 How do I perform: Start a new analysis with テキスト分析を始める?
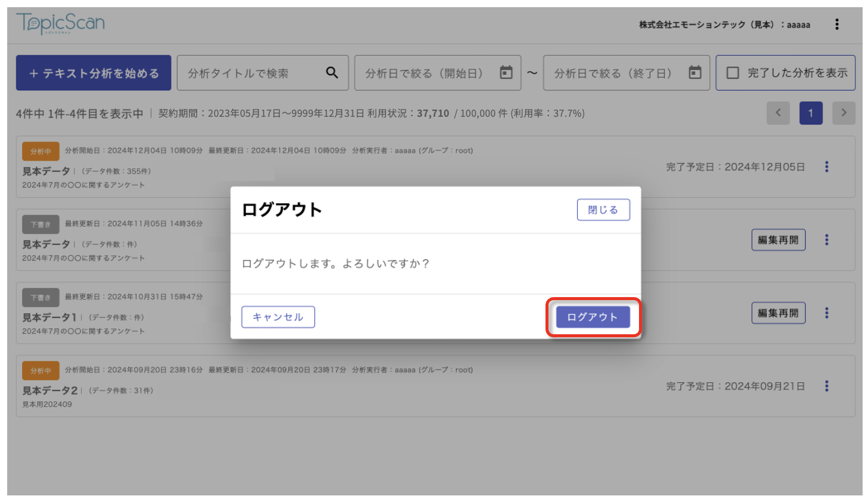93,72
